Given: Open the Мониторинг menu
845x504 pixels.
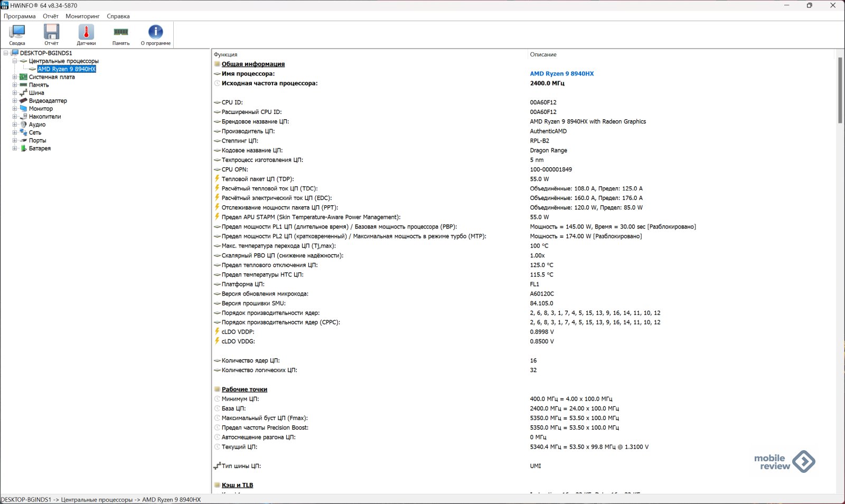Looking at the screenshot, I should tap(82, 16).
